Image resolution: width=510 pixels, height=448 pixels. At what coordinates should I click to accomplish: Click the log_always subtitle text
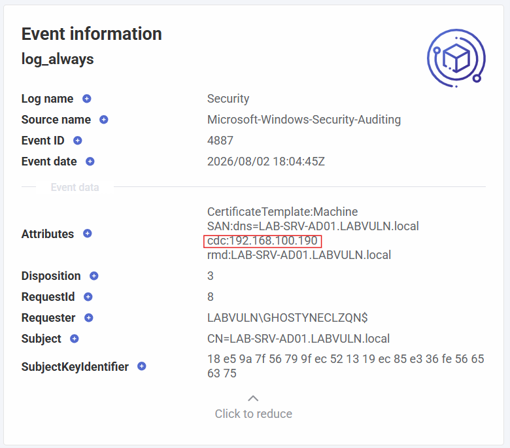57,60
